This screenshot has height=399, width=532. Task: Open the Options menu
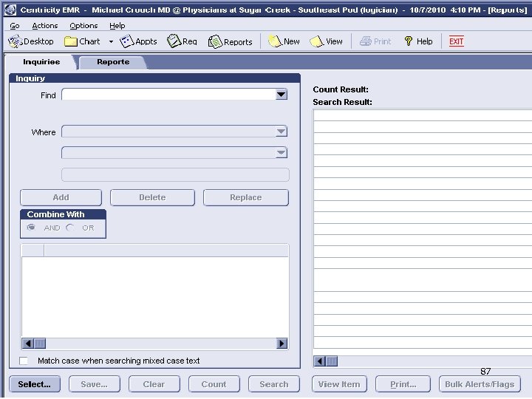point(83,26)
